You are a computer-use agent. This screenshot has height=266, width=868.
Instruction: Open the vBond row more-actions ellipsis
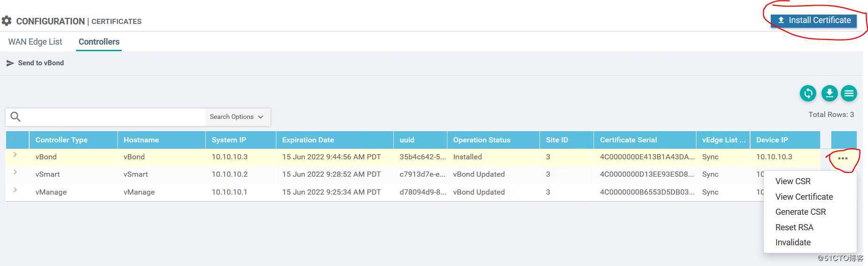click(843, 158)
